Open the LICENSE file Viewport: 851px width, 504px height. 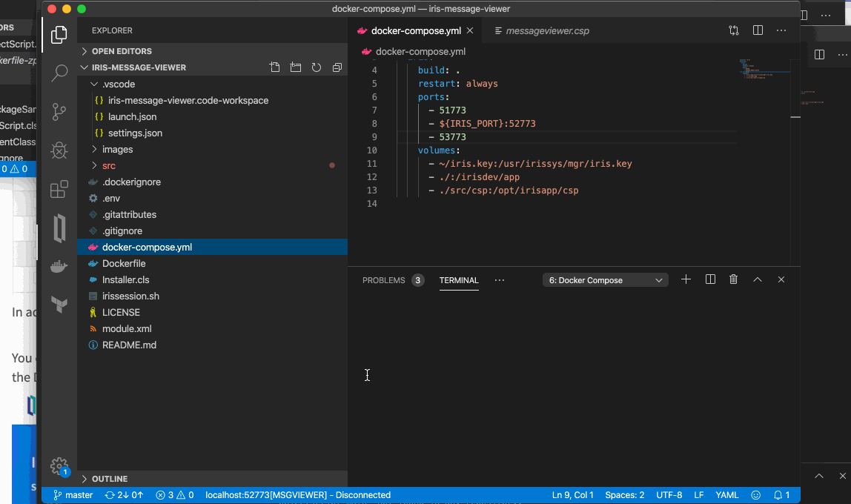(212, 312)
